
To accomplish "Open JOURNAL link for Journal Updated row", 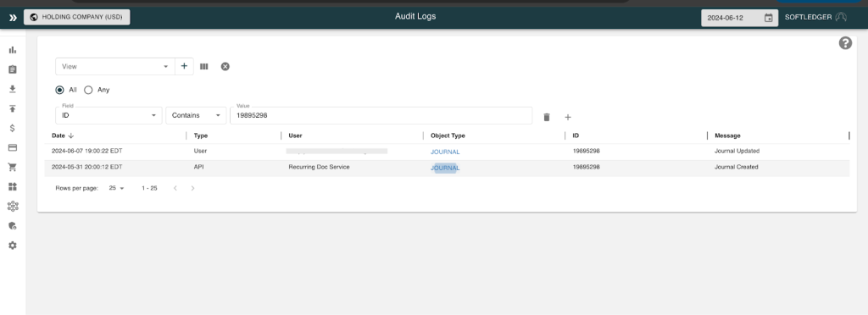I will coord(445,152).
